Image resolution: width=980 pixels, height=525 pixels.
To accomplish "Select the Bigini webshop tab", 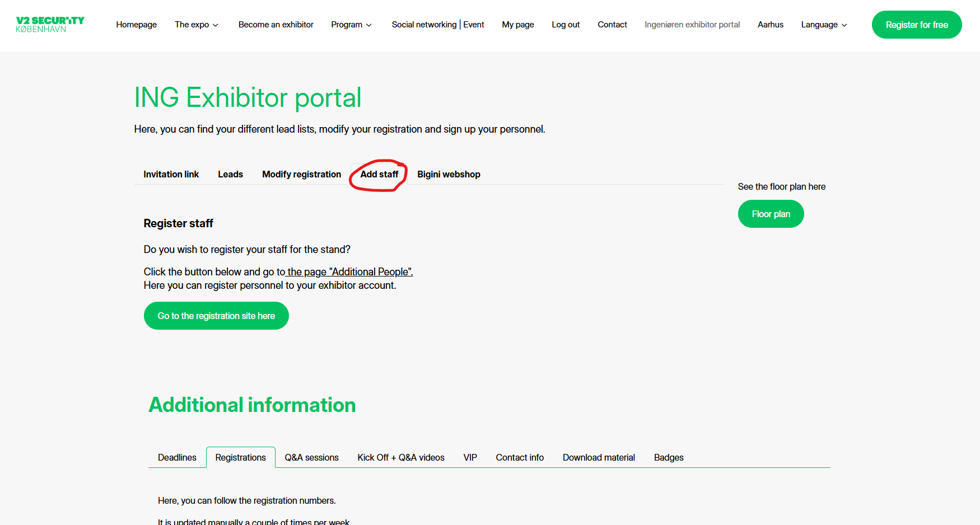I will pos(448,175).
